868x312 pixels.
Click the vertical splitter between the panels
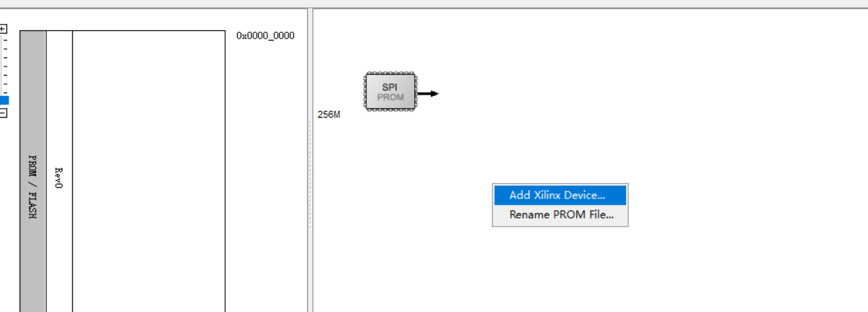point(309,175)
